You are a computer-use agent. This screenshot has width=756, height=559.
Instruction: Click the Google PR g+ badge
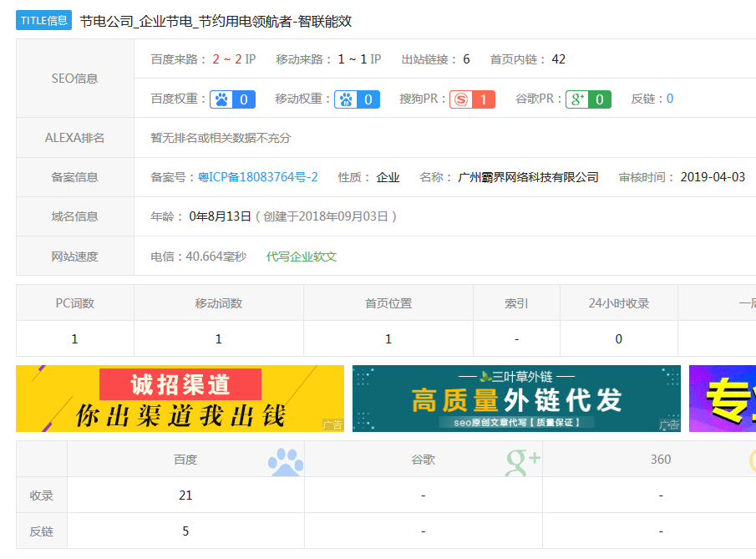click(x=588, y=99)
